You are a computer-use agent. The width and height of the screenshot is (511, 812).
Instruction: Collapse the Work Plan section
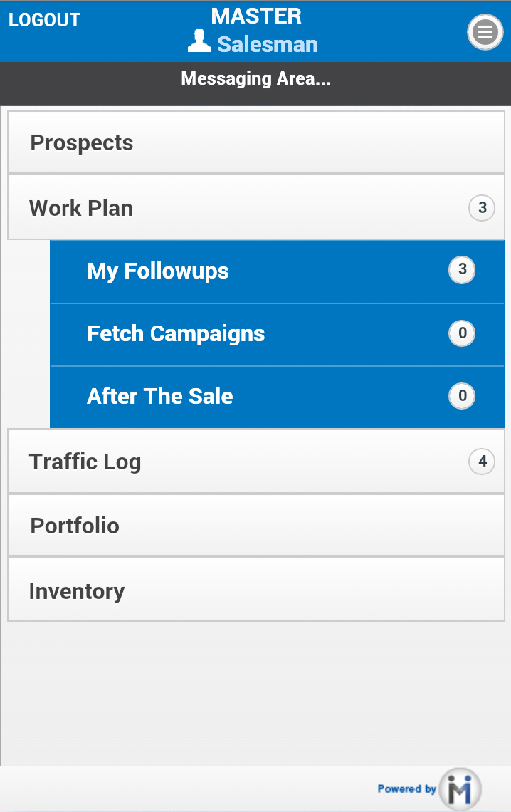pos(81,208)
